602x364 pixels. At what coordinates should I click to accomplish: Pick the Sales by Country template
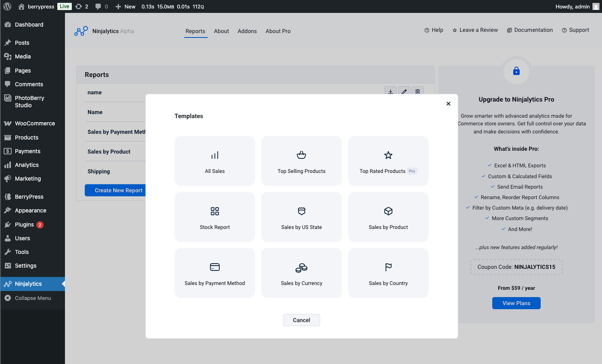click(x=388, y=272)
